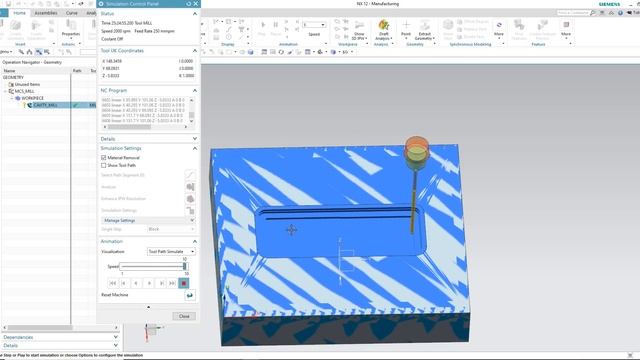Step forward one move in simulation
The image size is (640, 360).
coord(161,283)
